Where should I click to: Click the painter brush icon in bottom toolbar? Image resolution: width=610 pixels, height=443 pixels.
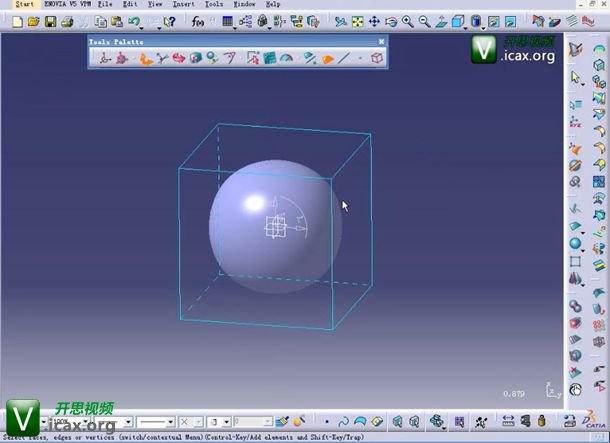[x=283, y=422]
